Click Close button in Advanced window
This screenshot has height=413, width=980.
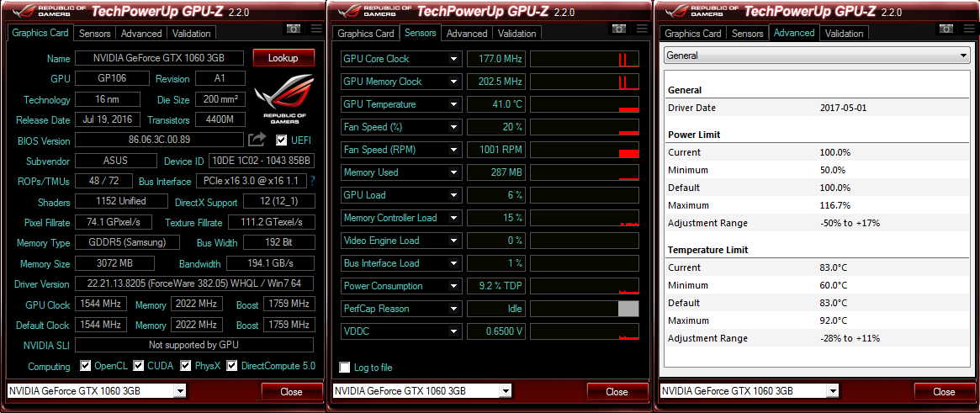tap(944, 392)
